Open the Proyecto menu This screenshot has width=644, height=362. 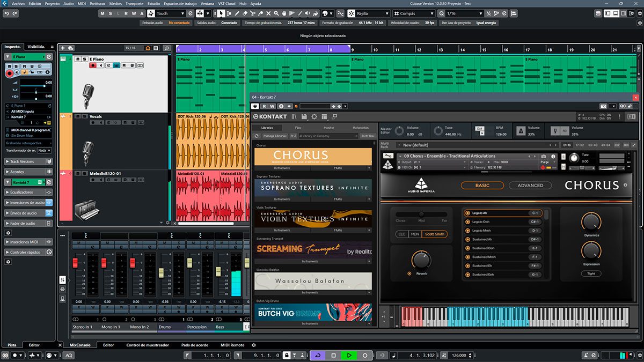coord(52,3)
